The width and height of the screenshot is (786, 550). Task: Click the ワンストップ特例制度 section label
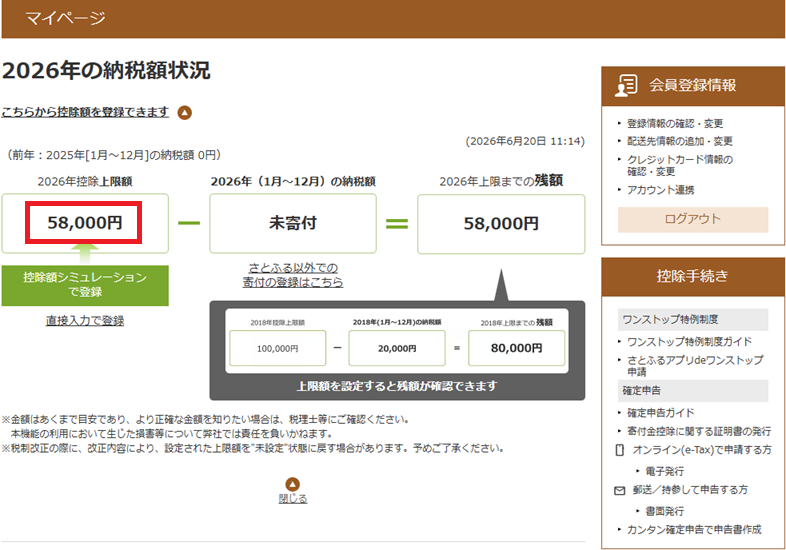pyautogui.click(x=693, y=319)
